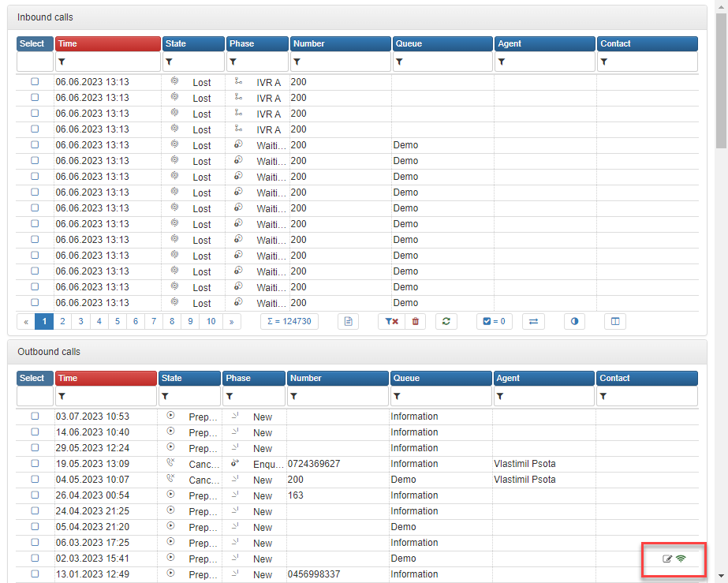Click the edit pencil icon at bottom right
Viewport: 728px width, 583px height.
coord(666,559)
